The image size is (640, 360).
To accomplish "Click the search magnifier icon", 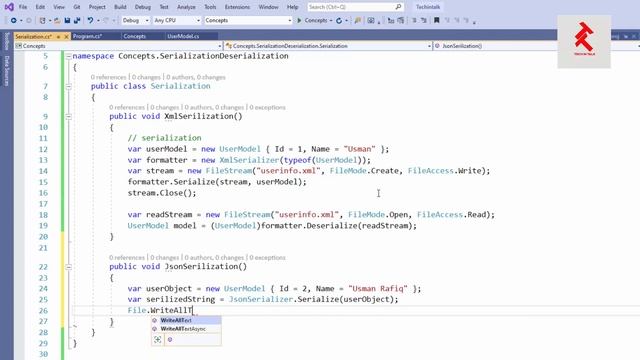I will pos(398,7).
